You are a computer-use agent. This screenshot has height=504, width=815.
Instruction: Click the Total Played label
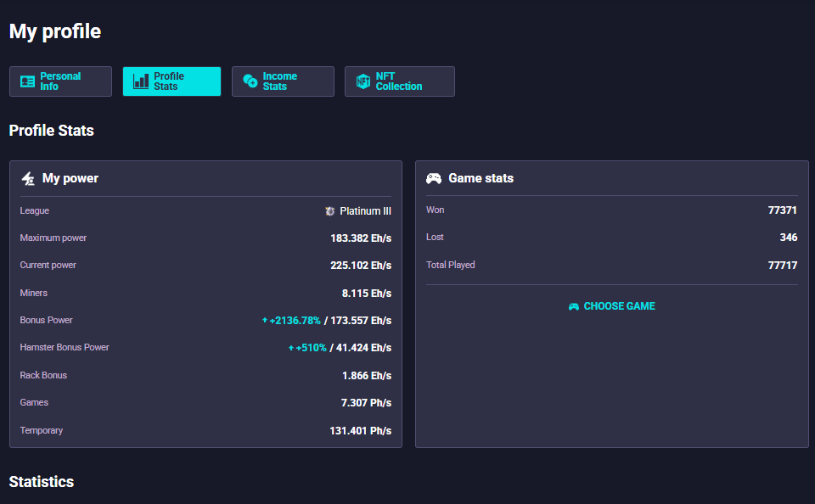(x=451, y=265)
